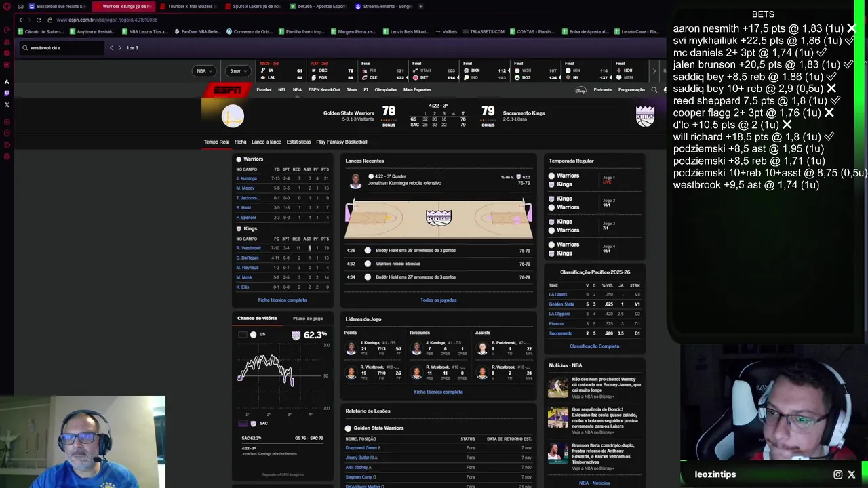Open the X icon in browser sidebar

[7, 104]
